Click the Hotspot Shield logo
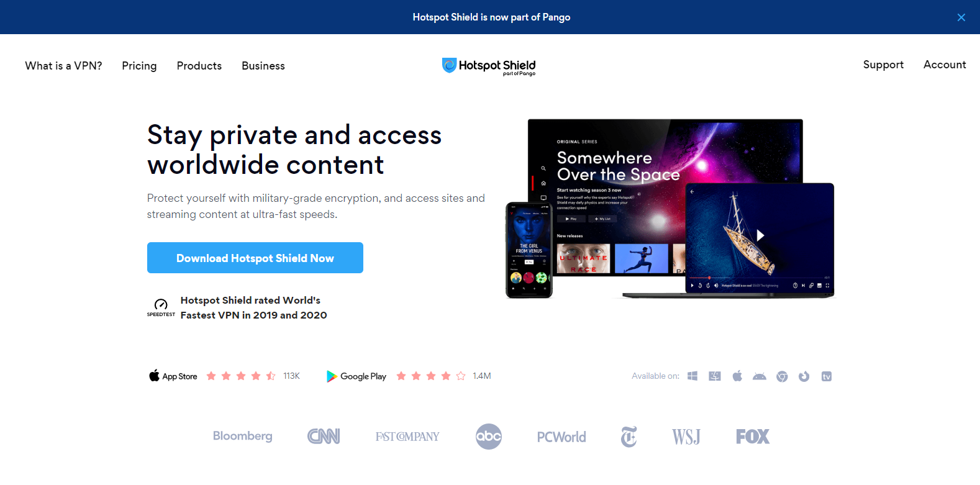This screenshot has height=485, width=980. point(489,66)
